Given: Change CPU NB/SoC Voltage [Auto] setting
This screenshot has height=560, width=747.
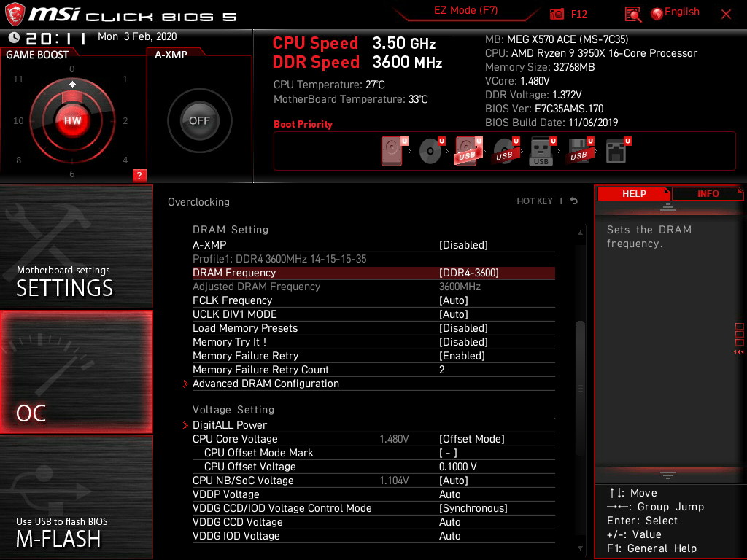Looking at the screenshot, I should pyautogui.click(x=373, y=481).
